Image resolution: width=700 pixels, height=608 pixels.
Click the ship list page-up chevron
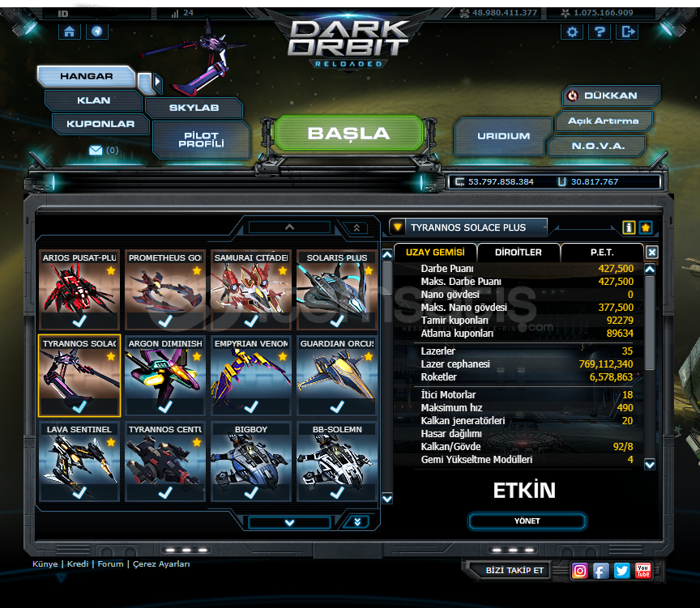point(289,227)
